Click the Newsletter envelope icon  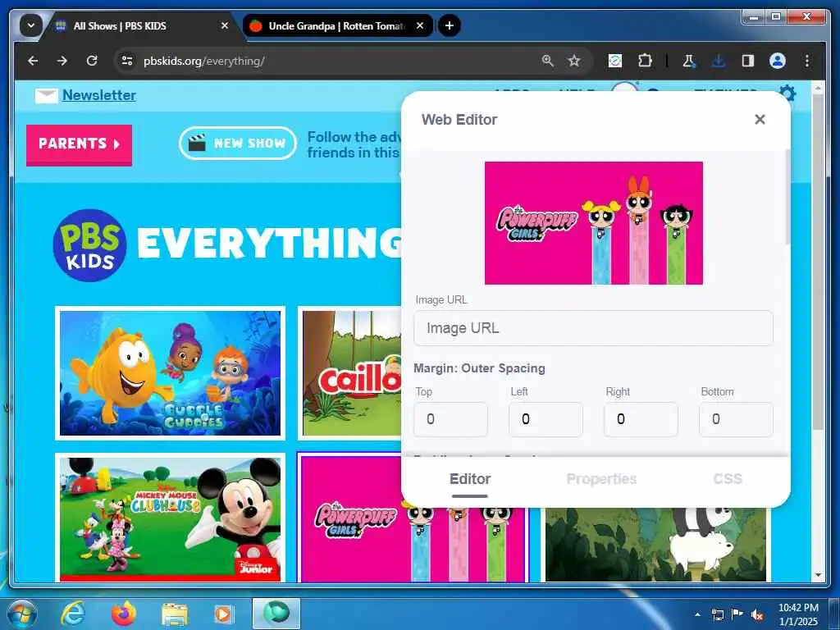click(46, 96)
